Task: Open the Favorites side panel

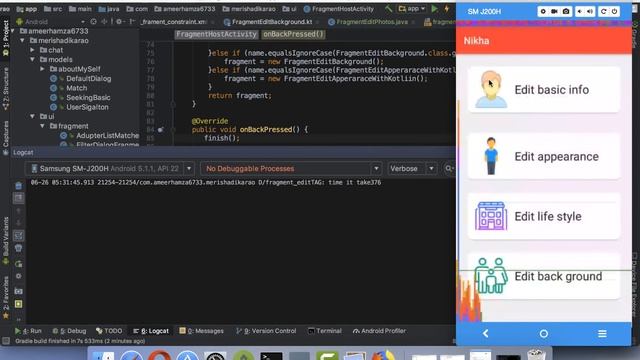Action: (x=5, y=298)
